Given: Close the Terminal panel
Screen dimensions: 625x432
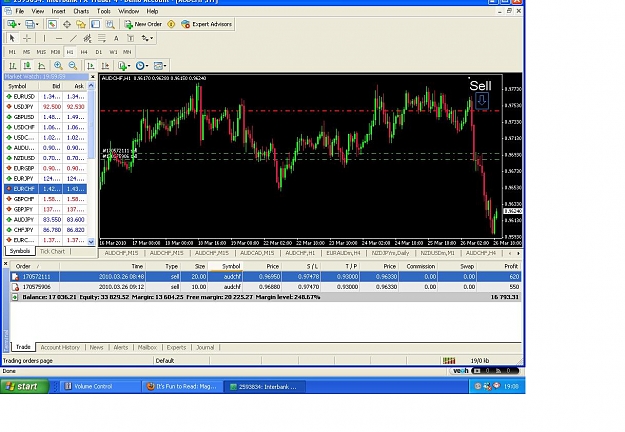Looking at the screenshot, I should [x=6, y=263].
